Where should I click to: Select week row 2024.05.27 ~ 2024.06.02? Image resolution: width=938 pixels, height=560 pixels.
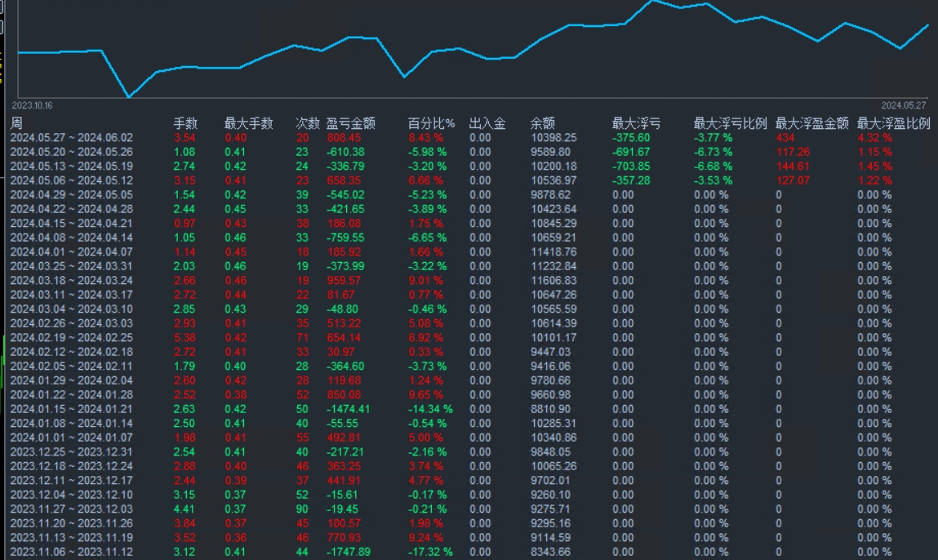point(469,138)
